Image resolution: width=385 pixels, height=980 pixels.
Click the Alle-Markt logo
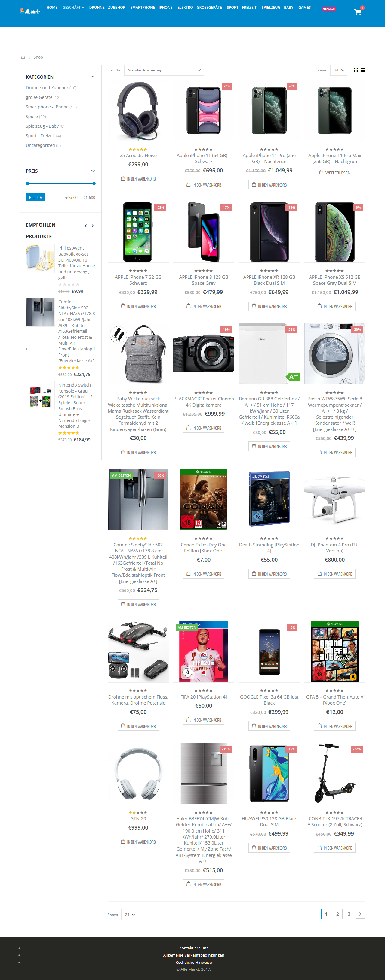[x=30, y=11]
